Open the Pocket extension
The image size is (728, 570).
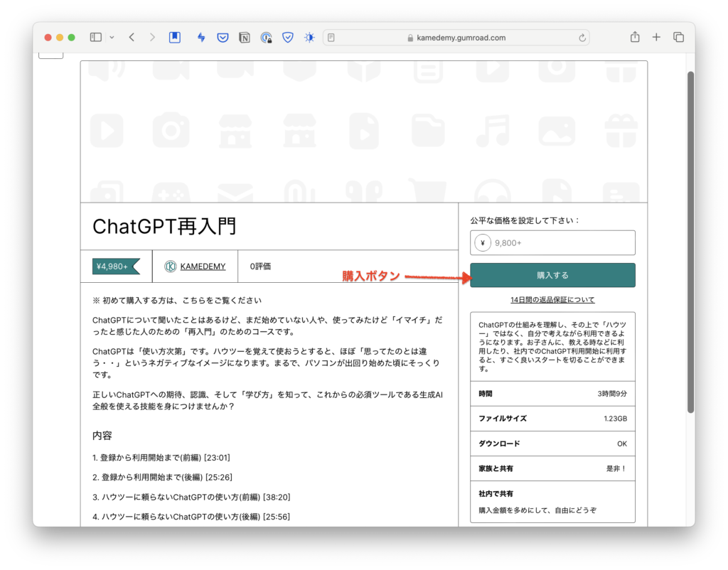223,38
